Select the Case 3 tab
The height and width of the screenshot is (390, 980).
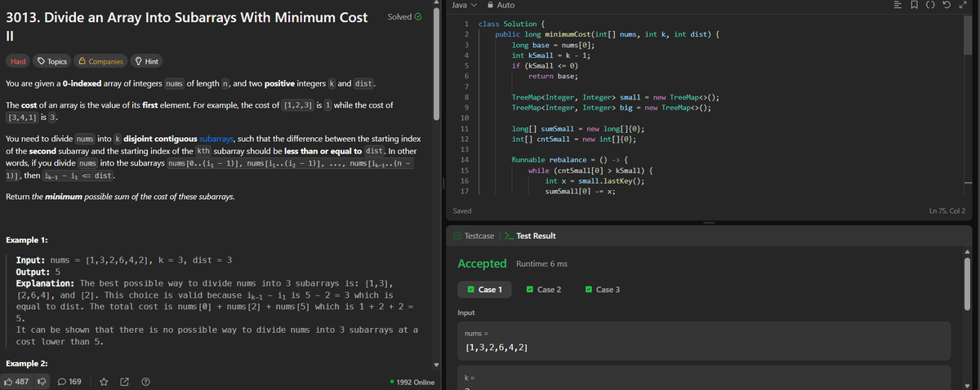click(x=603, y=290)
